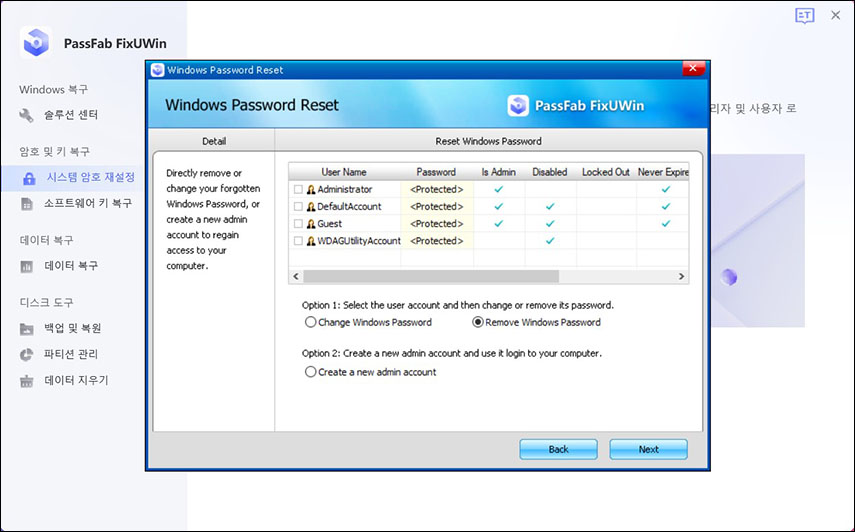
Task: Select Remove Windows Password radio button
Action: (478, 322)
